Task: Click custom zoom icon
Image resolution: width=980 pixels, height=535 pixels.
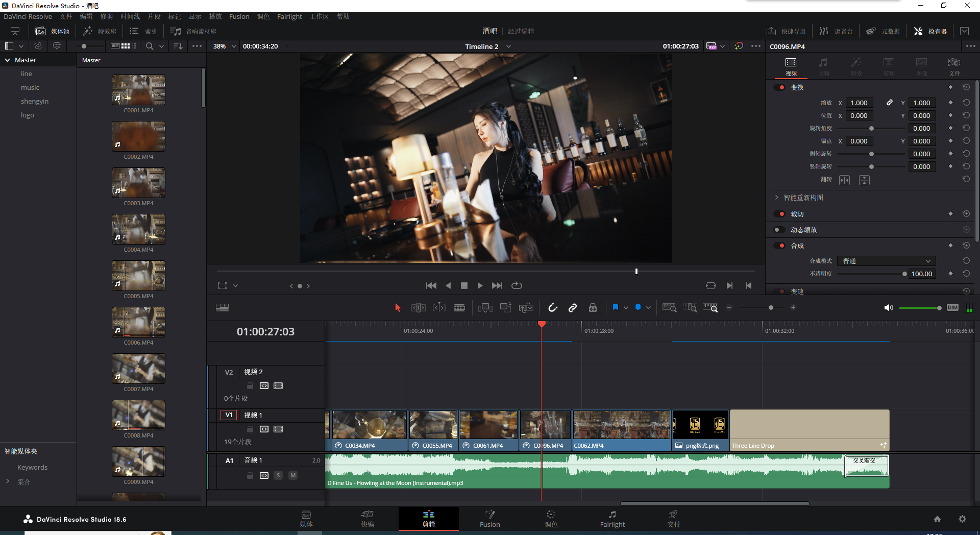Action: [x=710, y=308]
